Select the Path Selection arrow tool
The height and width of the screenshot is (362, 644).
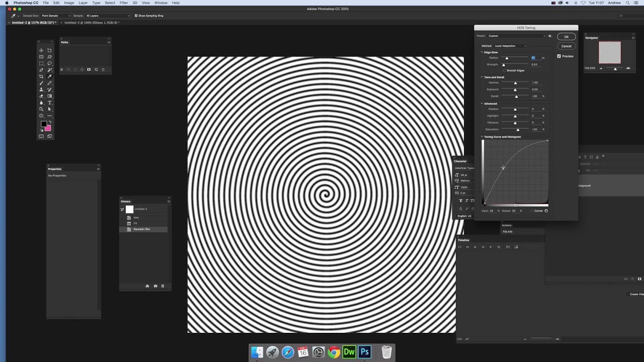[x=49, y=109]
